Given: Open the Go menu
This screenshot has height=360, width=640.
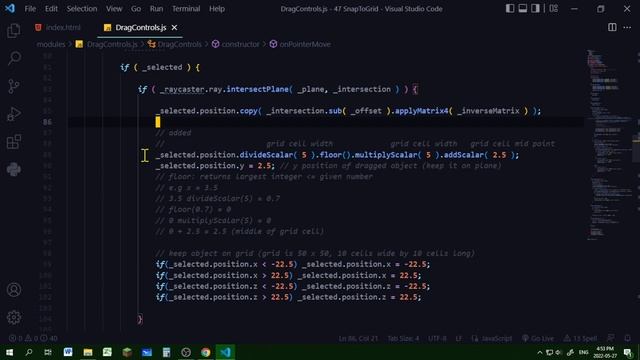Looking at the screenshot, I should (136, 9).
